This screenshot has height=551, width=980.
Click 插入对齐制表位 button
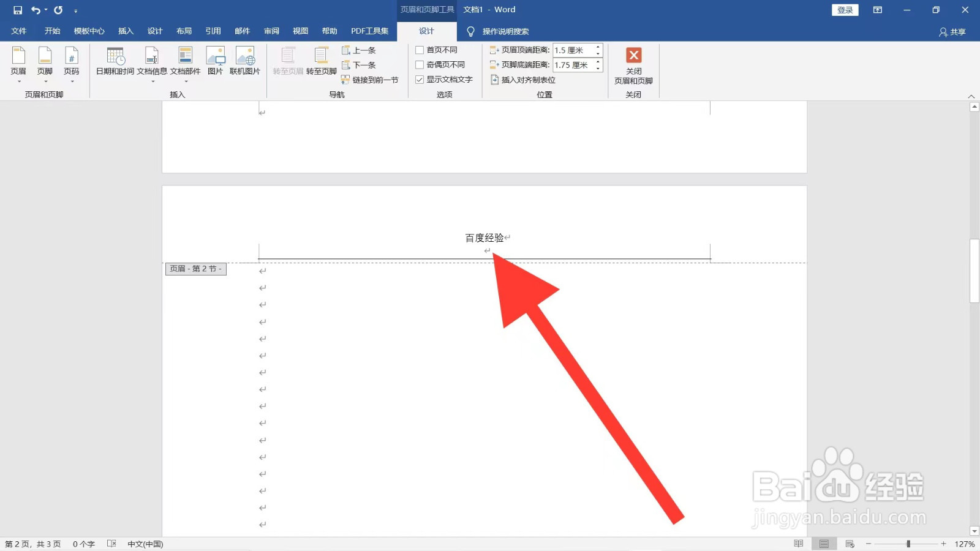click(x=523, y=80)
